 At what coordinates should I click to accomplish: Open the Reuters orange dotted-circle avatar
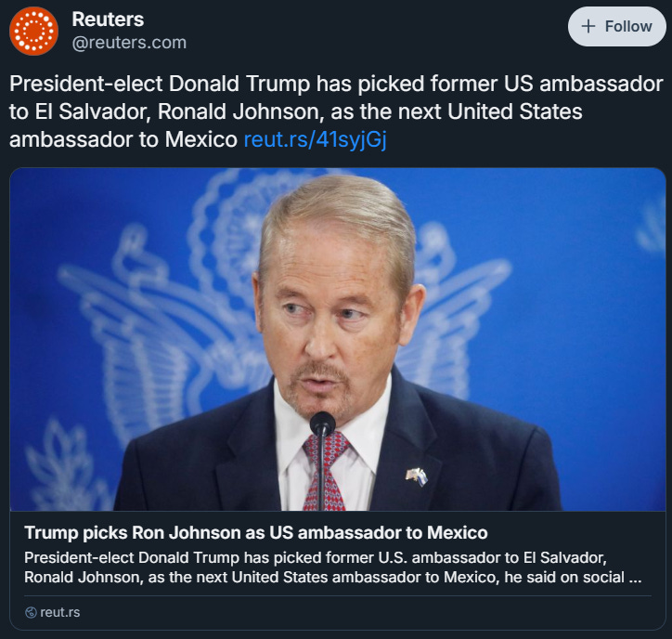(x=33, y=31)
